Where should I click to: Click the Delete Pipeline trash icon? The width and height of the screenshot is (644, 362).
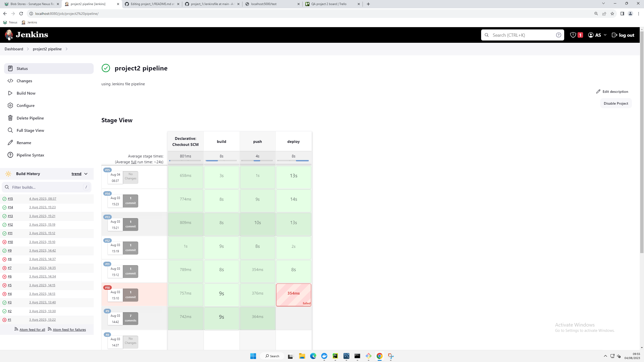pyautogui.click(x=10, y=118)
